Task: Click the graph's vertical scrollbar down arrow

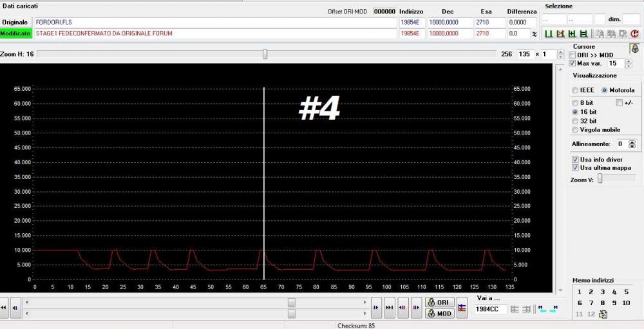Action: (x=561, y=290)
